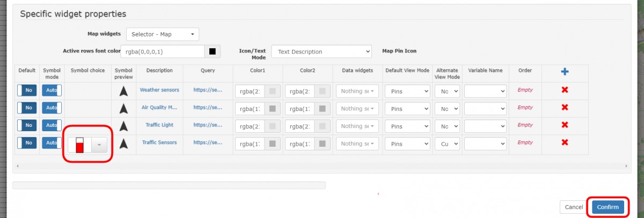Screen dimensions: 644x218
Task: Click the Weather sensors symbol preview arrow
Action: point(123,91)
